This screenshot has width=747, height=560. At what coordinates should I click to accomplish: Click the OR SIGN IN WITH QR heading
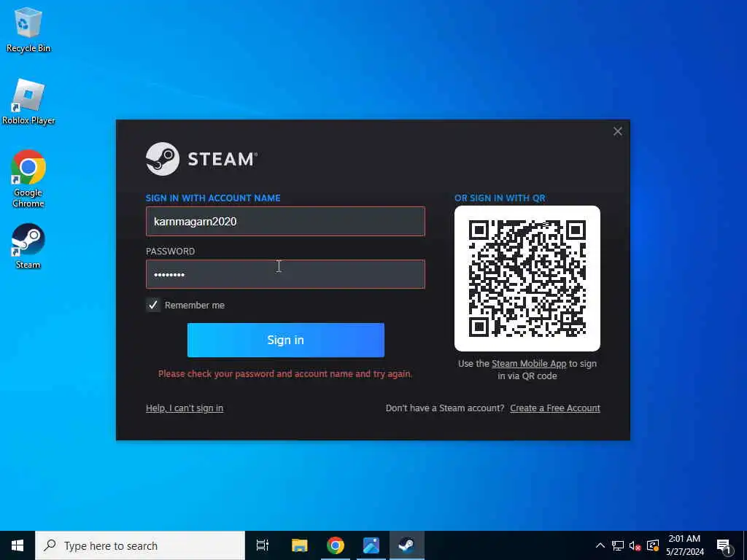pyautogui.click(x=500, y=198)
